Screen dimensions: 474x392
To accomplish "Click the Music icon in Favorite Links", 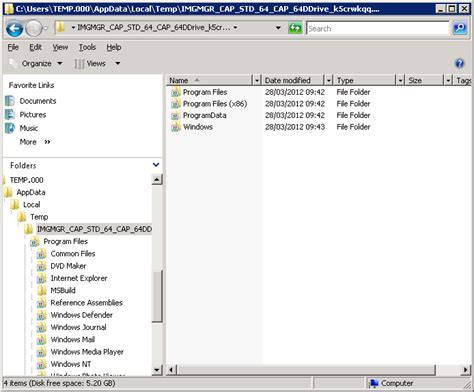I will click(10, 128).
